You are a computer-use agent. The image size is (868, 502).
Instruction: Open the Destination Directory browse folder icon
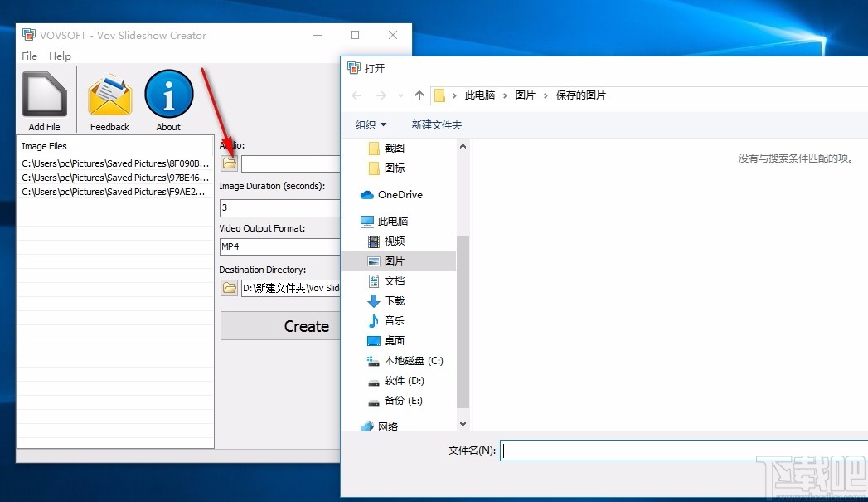tap(228, 288)
